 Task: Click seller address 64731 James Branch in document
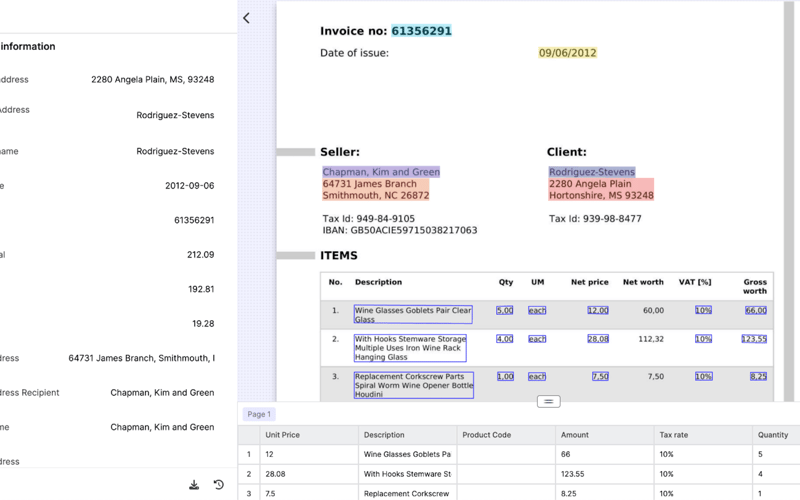369,184
